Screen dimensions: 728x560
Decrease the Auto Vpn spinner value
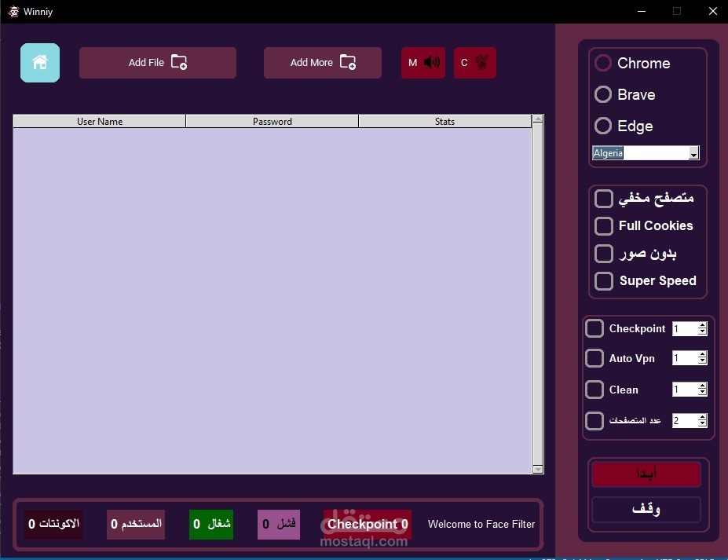click(x=702, y=361)
